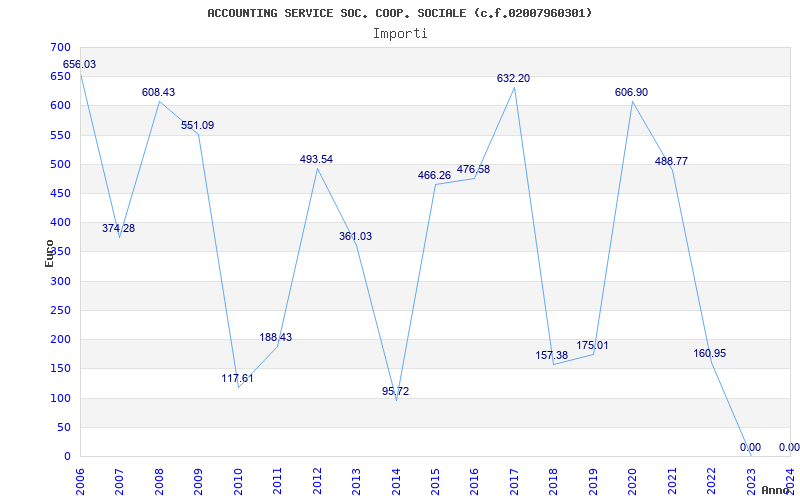Select the 2019 x-axis year label
This screenshot has width=800, height=500.
[593, 481]
